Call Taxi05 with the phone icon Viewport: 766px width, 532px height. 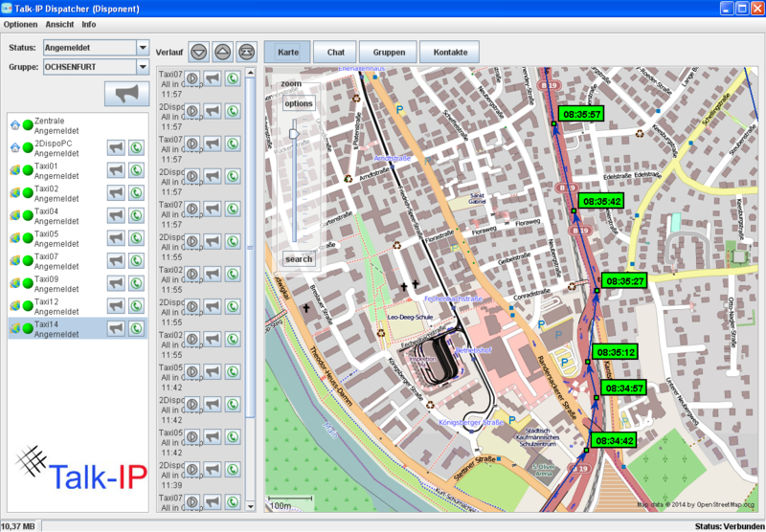136,238
